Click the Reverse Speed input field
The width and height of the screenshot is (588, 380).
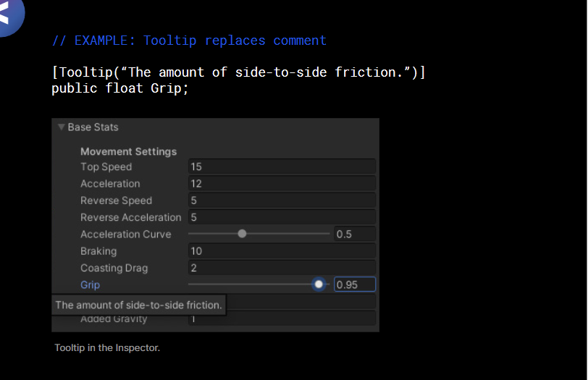[282, 200]
